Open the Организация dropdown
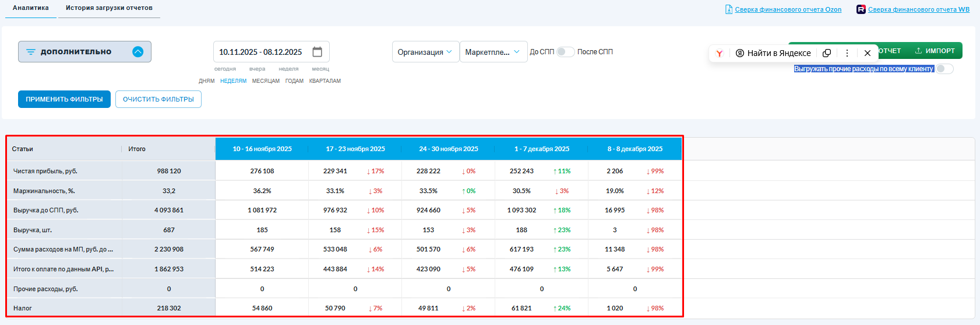The height and width of the screenshot is (325, 980). [425, 52]
